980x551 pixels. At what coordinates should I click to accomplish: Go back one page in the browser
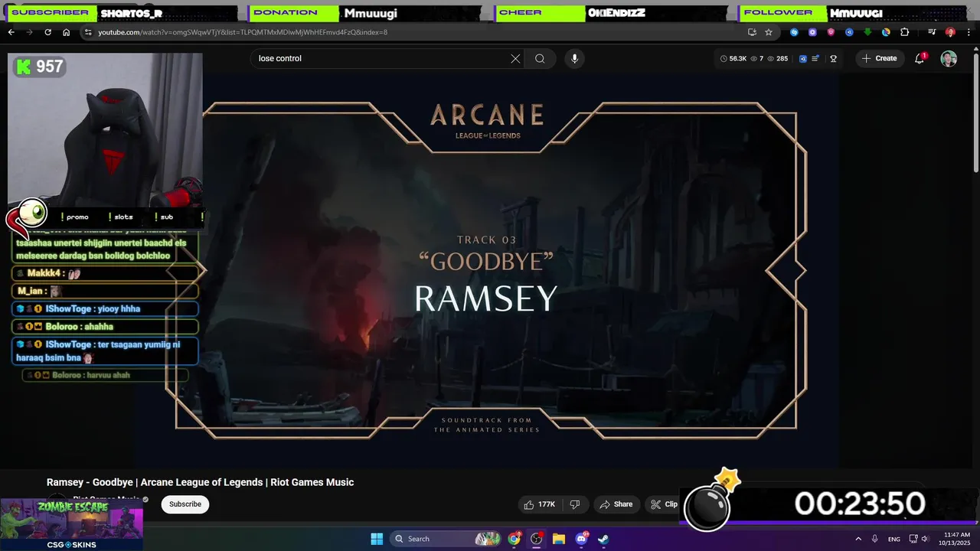[11, 32]
